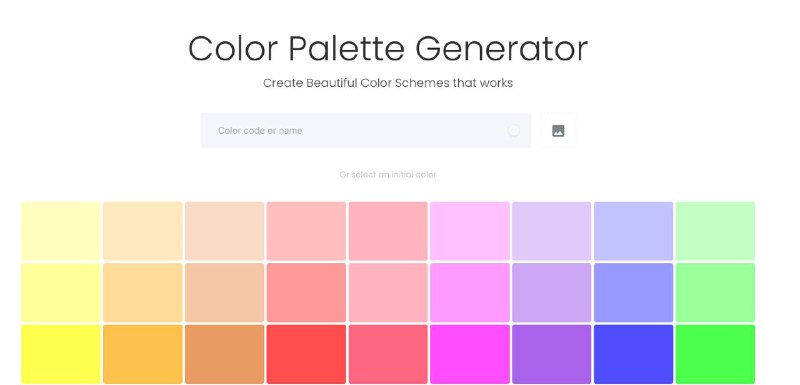The height and width of the screenshot is (385, 800).
Task: Click the image upload icon button
Action: [558, 131]
